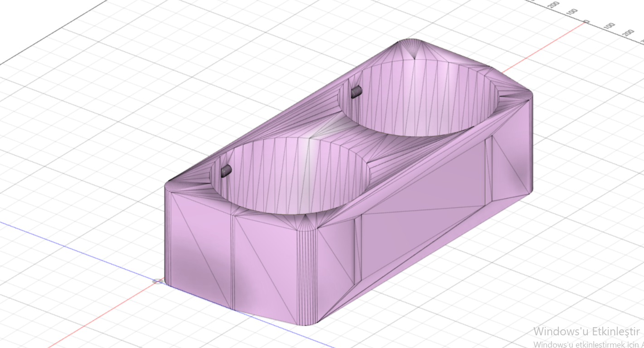The width and height of the screenshot is (644, 348).
Task: Select the dark pin in the near hole
Action: [226, 171]
